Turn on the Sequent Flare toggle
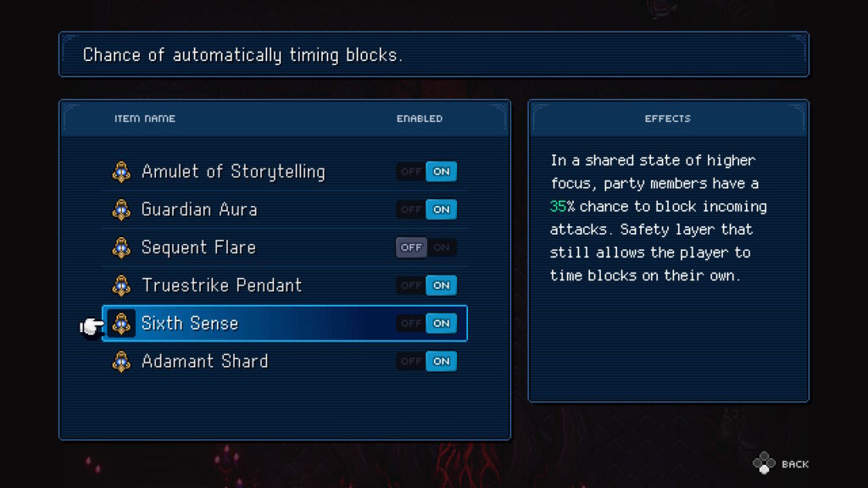868x488 pixels. coord(441,247)
